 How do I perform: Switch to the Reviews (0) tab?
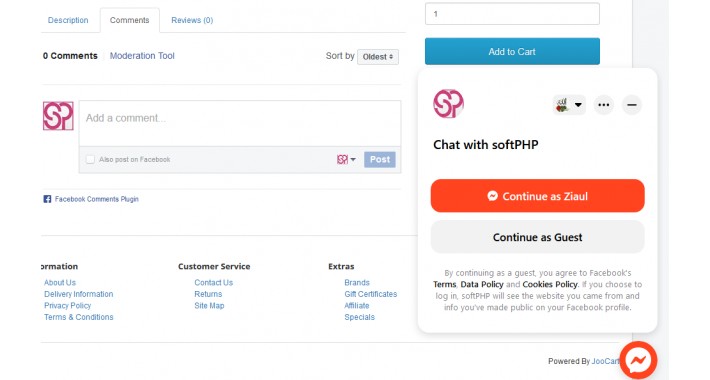click(192, 20)
